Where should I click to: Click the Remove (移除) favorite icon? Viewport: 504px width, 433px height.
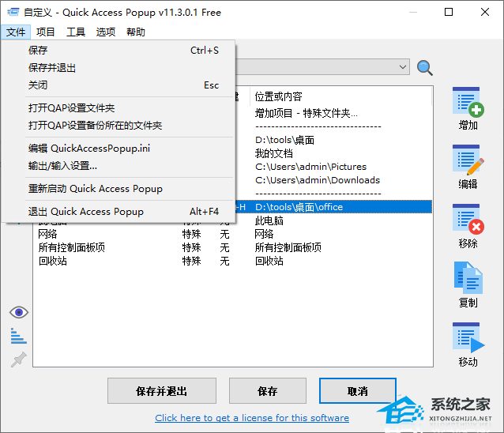tap(468, 220)
